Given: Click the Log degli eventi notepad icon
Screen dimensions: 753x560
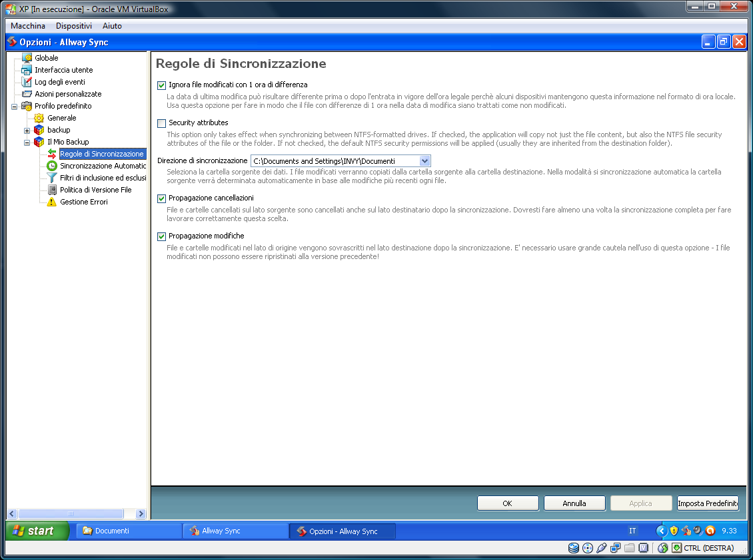Looking at the screenshot, I should coord(27,82).
